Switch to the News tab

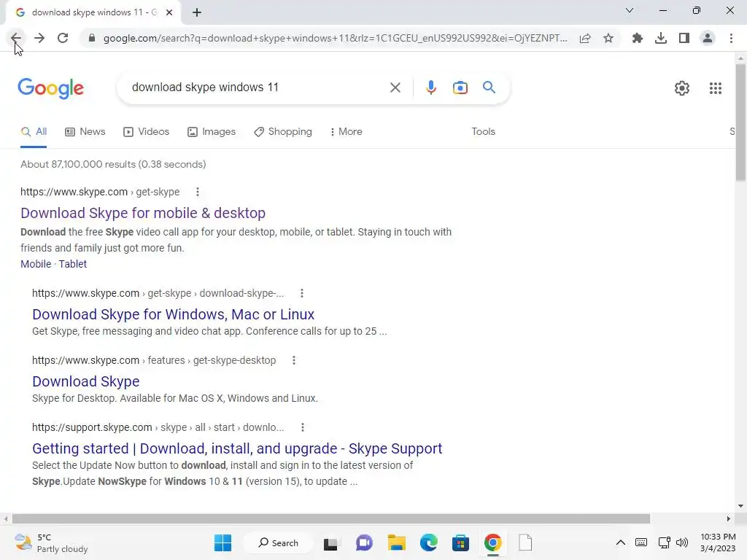tap(85, 132)
